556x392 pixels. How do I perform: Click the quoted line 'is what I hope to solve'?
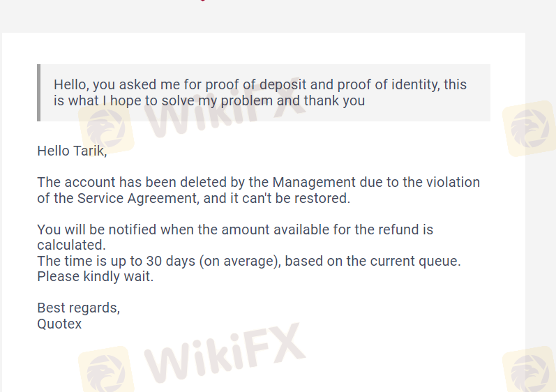209,100
